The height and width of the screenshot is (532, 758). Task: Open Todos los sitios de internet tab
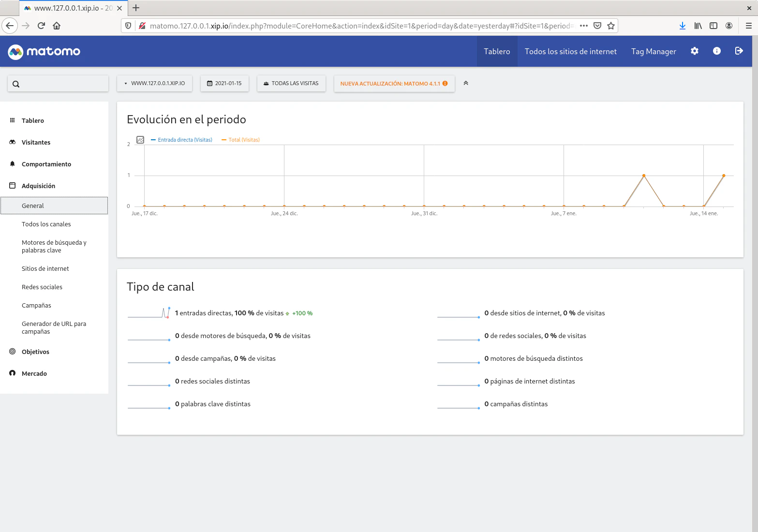(571, 51)
